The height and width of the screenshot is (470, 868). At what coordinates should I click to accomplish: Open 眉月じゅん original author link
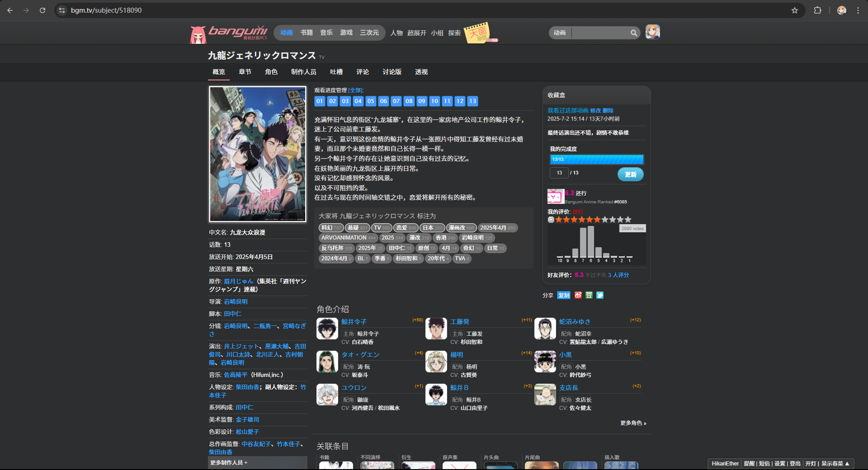(x=239, y=281)
